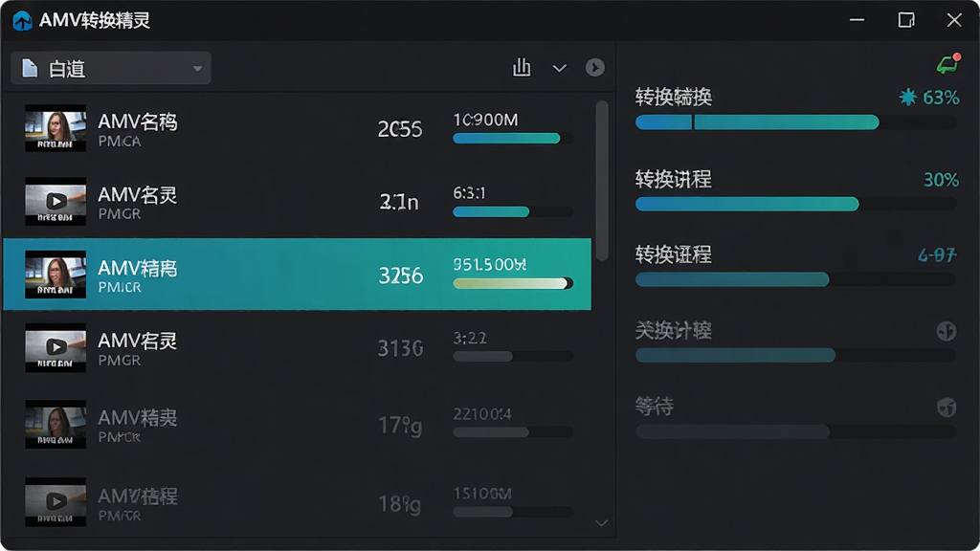Click the down chevron below file list
This screenshot has height=551, width=980.
pyautogui.click(x=601, y=523)
